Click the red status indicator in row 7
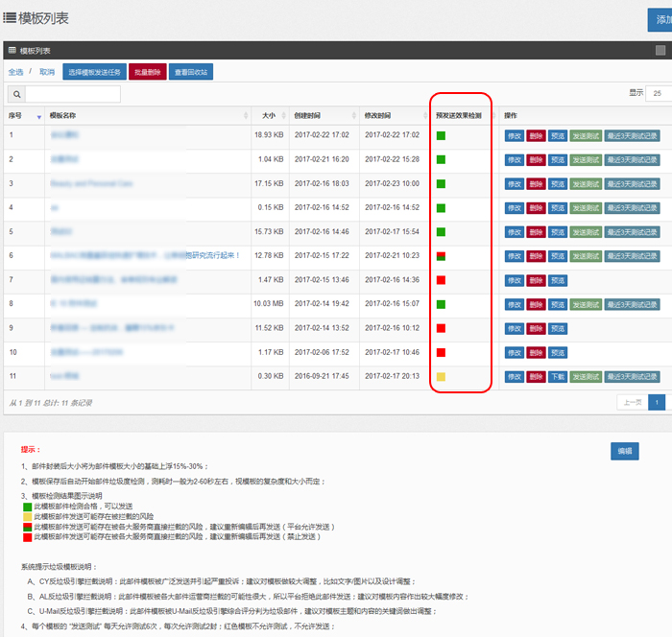The width and height of the screenshot is (672, 637). (441, 279)
